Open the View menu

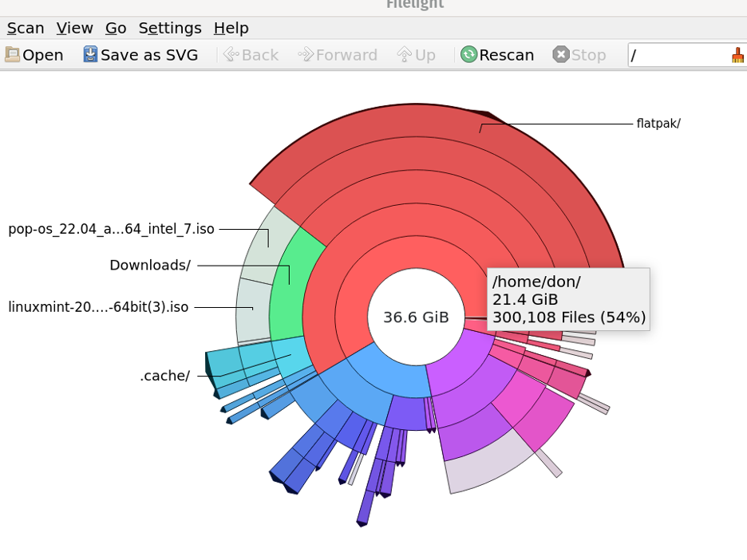coord(74,28)
